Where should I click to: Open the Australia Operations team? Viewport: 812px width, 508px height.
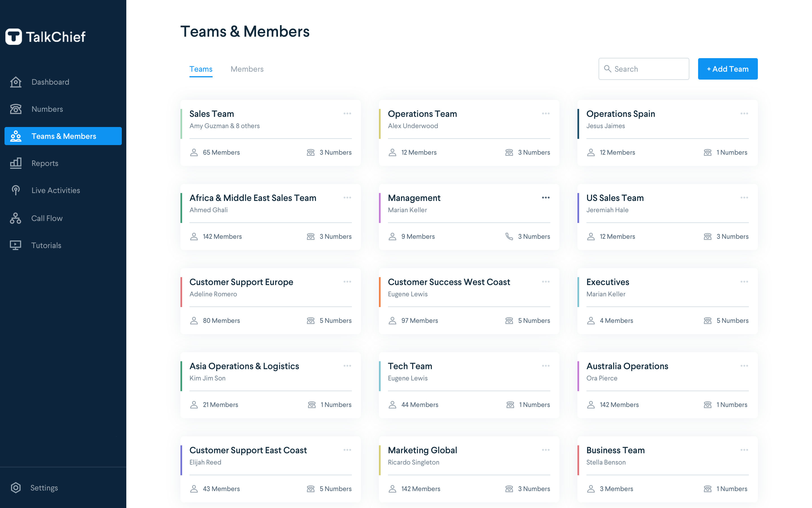click(627, 366)
